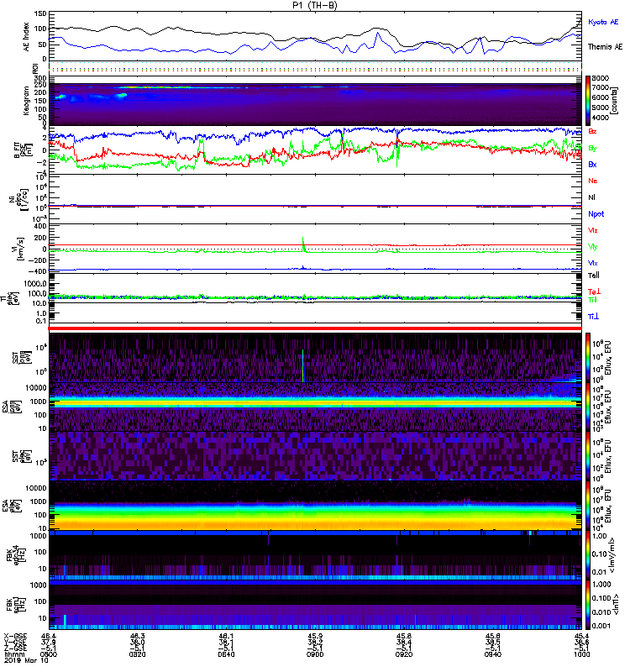The image size is (630, 672).
Task: Click the bright blue patch in the Keogram near 0815
Action: (x=121, y=96)
